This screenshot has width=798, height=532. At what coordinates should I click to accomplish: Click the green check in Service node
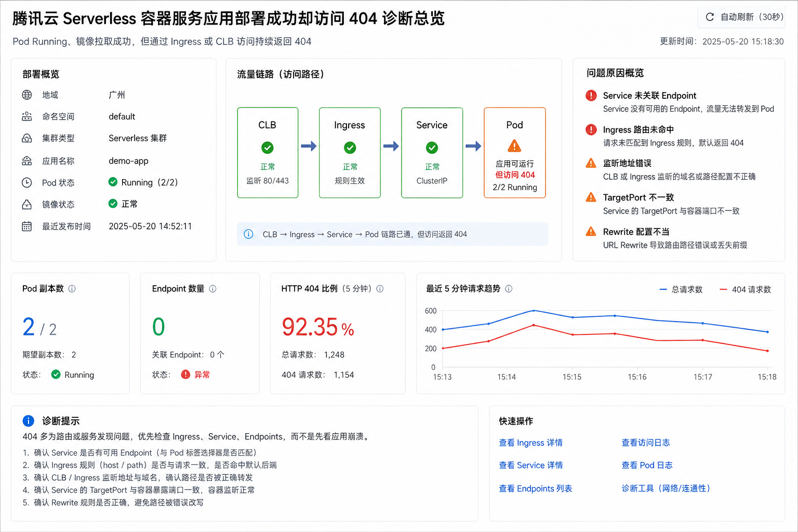(432, 148)
